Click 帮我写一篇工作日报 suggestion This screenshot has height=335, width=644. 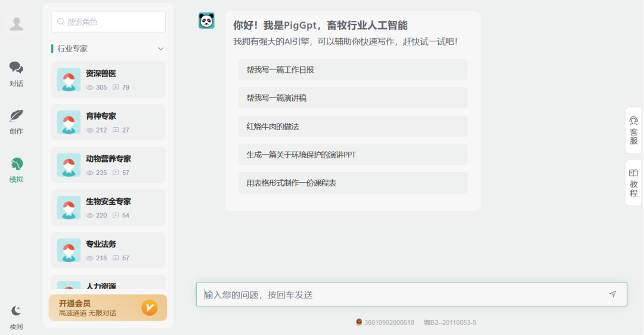tap(352, 70)
